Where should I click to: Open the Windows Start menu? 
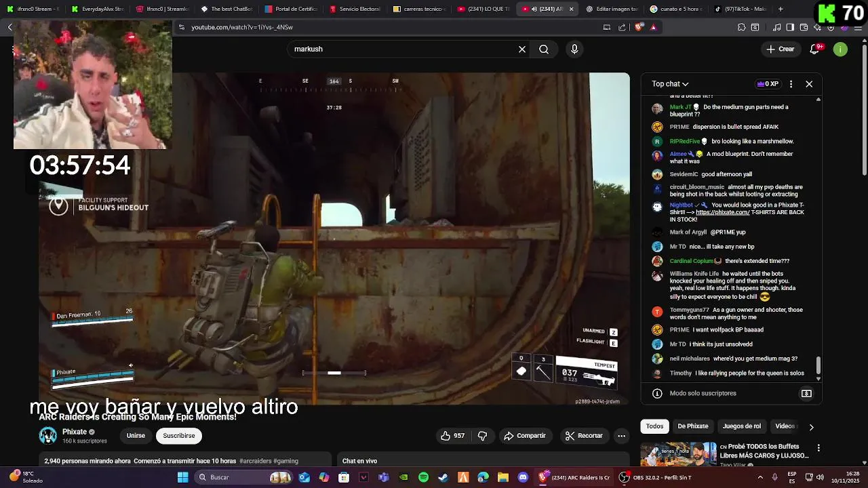(x=182, y=477)
